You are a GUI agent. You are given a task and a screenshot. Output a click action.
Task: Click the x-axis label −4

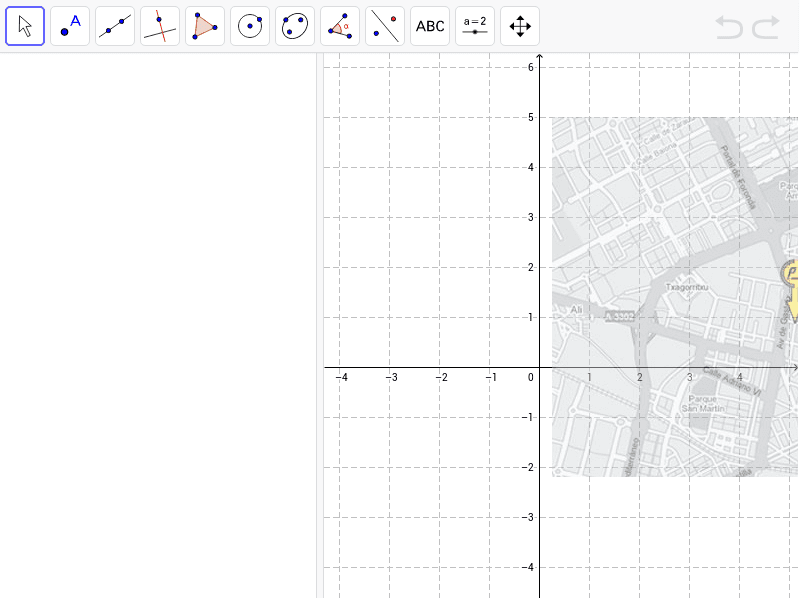click(341, 377)
